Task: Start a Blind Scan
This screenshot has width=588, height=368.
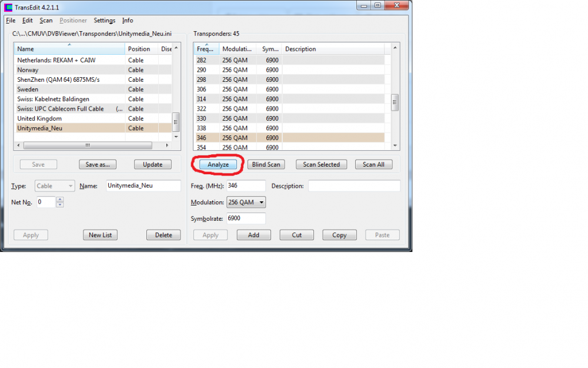Action: coord(266,165)
